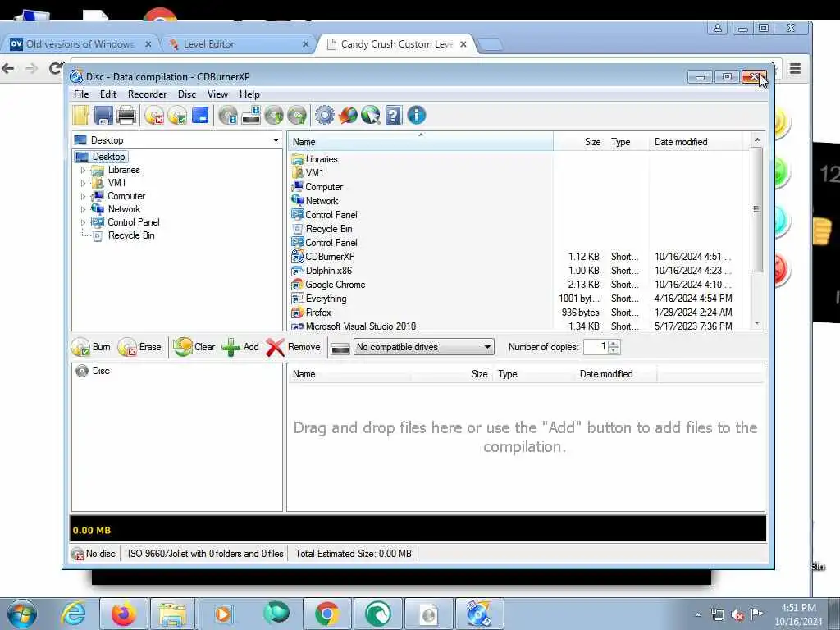Open the File menu
Image resolution: width=840 pixels, height=630 pixels.
[x=81, y=94]
